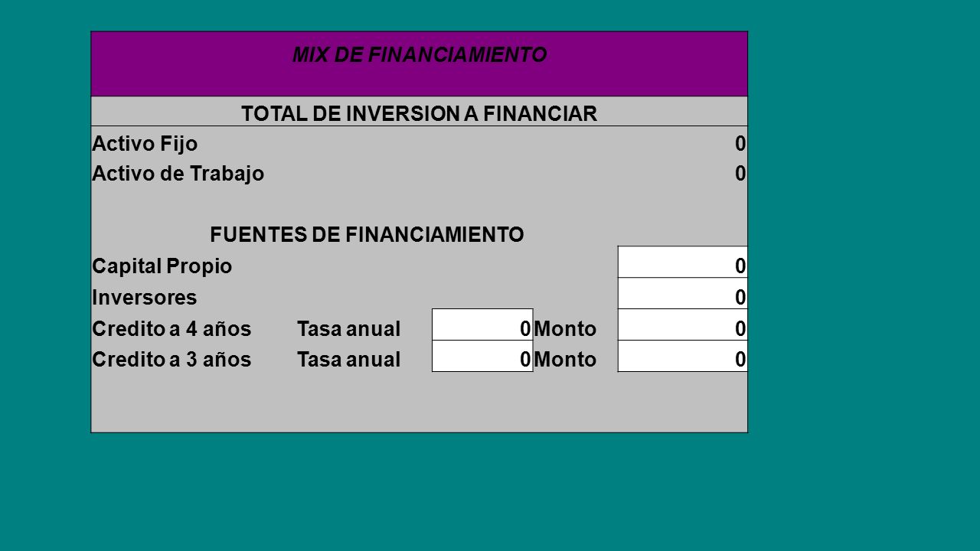
Task: Click the FUENTES DE FINANCIAMIENTO heading
Action: pos(367,234)
